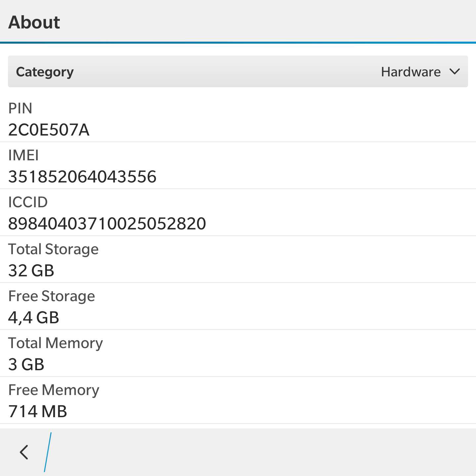Click the ICCID label
This screenshot has height=476, width=476.
click(x=28, y=202)
